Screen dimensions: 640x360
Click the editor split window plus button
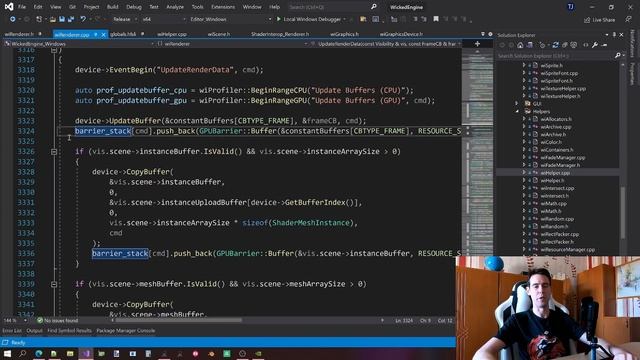(x=477, y=44)
